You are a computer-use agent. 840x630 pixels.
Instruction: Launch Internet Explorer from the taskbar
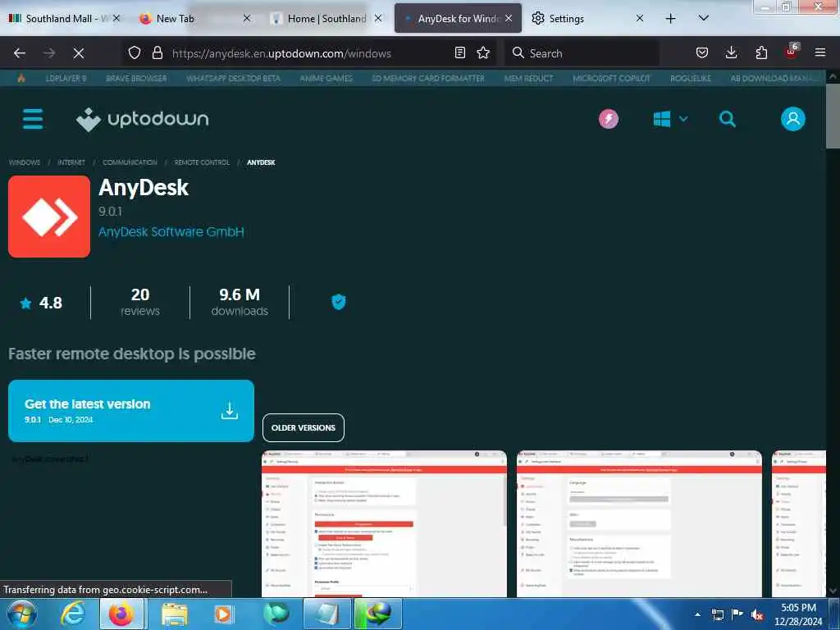[x=73, y=614]
